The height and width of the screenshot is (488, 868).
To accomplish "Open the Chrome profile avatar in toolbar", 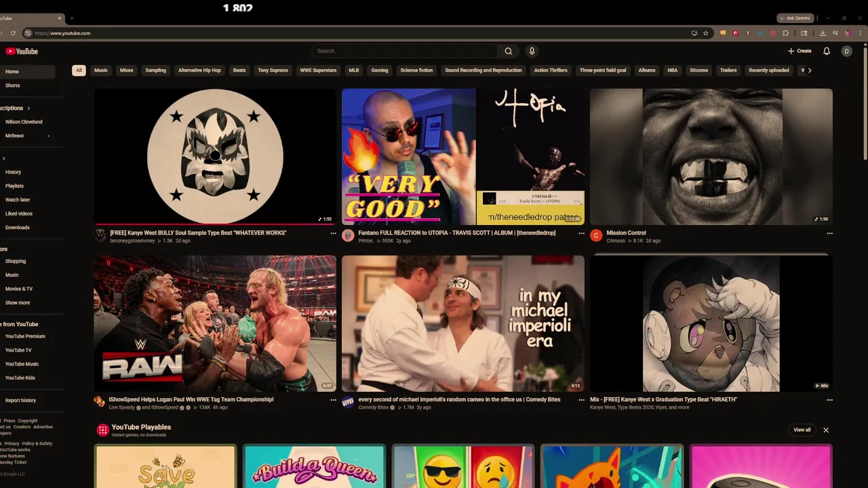I will (848, 33).
